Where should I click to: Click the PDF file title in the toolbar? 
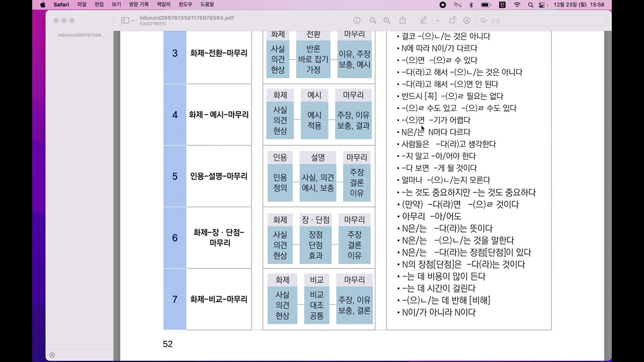click(187, 18)
